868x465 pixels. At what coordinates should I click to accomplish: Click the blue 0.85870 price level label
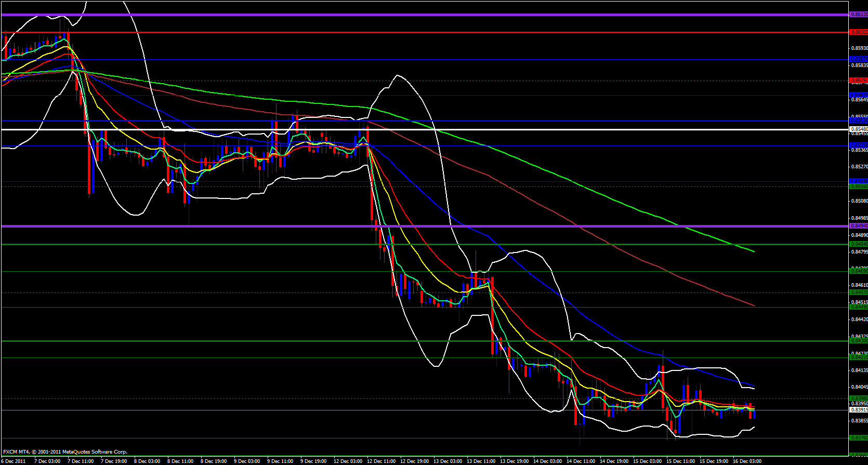(858, 59)
